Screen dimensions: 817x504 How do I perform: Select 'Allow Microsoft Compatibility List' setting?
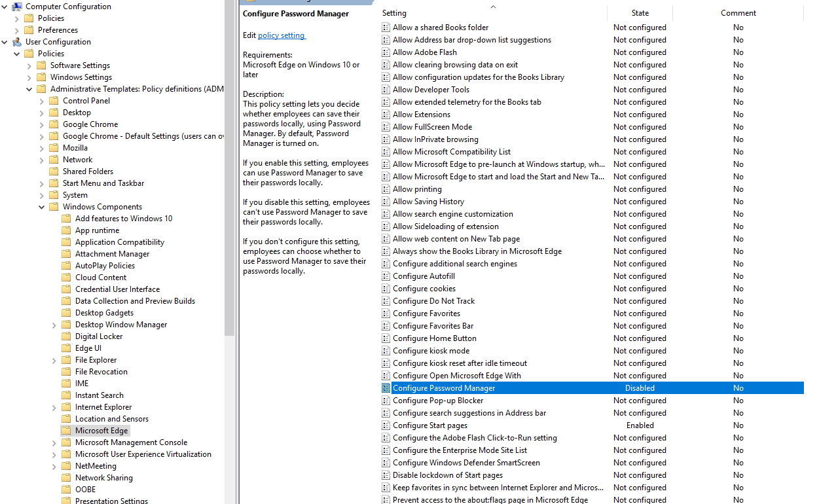click(452, 152)
